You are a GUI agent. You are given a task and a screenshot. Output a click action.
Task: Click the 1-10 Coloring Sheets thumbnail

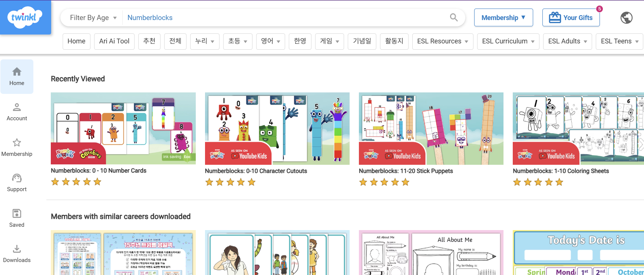click(578, 128)
